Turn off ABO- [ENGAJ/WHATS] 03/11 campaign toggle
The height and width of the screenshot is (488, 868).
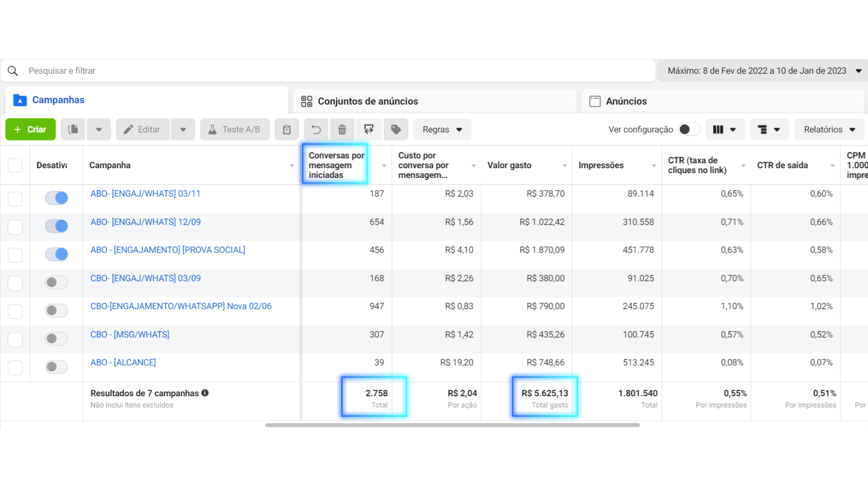(x=57, y=198)
